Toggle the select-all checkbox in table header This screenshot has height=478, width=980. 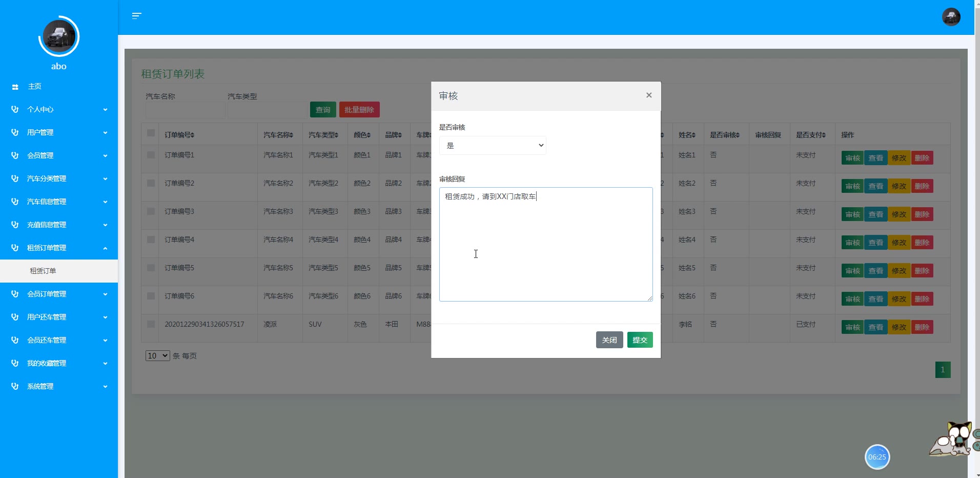click(x=151, y=133)
